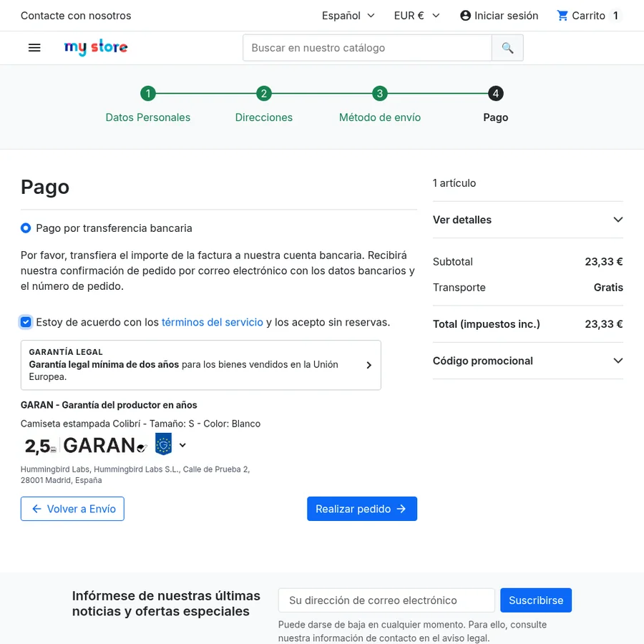Focus the newsletter email field

(x=386, y=600)
